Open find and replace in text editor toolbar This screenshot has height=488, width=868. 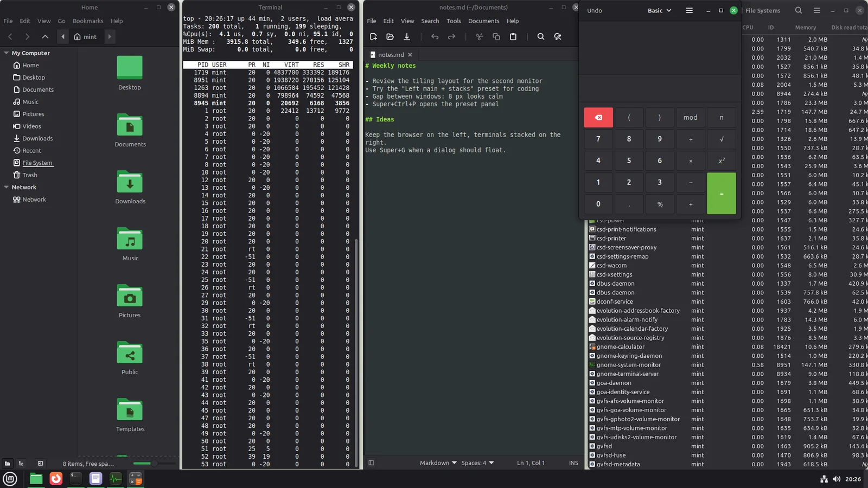[558, 37]
